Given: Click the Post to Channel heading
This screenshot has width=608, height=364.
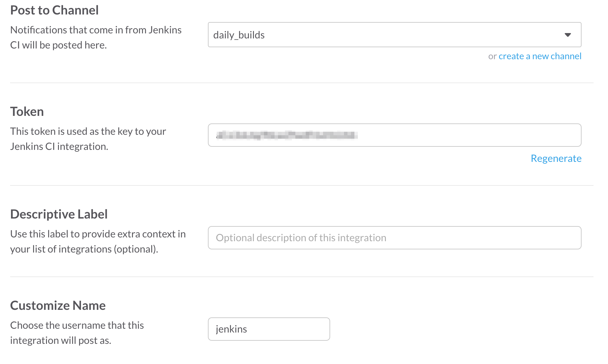Looking at the screenshot, I should pyautogui.click(x=54, y=10).
